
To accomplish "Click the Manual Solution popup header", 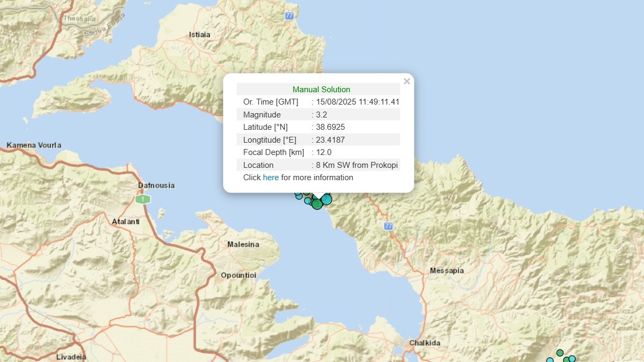I will [x=321, y=90].
